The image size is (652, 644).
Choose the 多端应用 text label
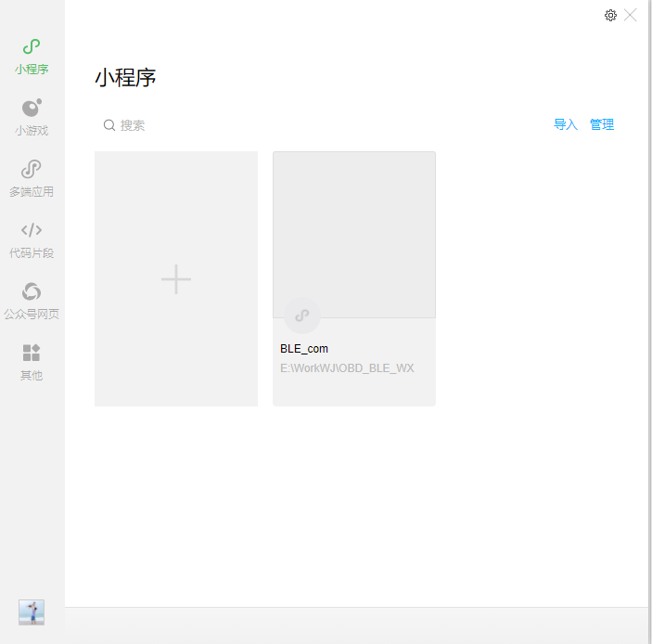[32, 192]
